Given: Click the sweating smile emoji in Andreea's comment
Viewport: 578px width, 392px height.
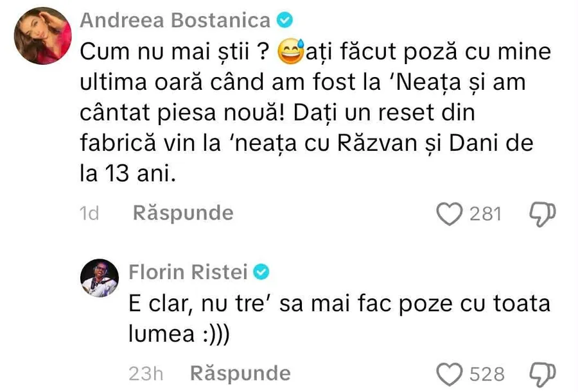Looking at the screenshot, I should pyautogui.click(x=292, y=53).
